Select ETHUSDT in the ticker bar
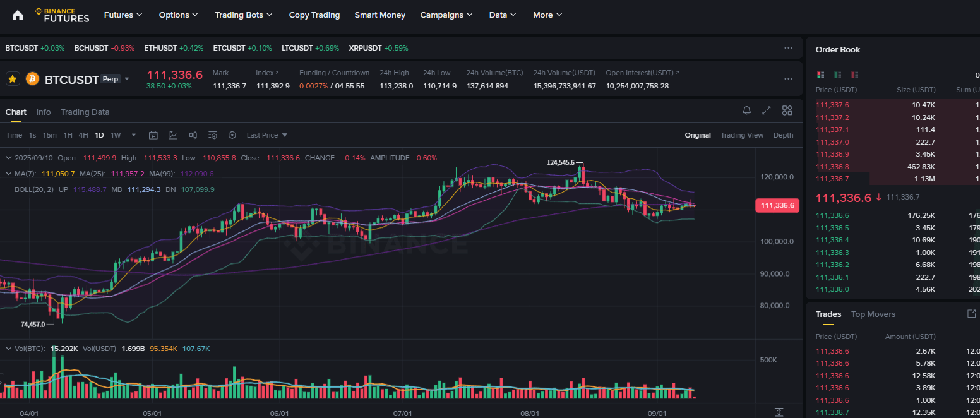This screenshot has width=980, height=418. coord(174,48)
